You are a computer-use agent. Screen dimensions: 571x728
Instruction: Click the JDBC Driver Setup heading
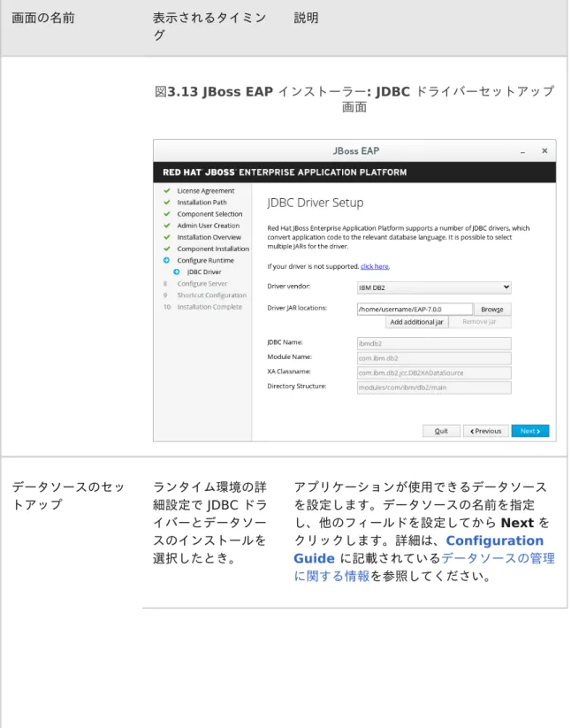pyautogui.click(x=315, y=203)
